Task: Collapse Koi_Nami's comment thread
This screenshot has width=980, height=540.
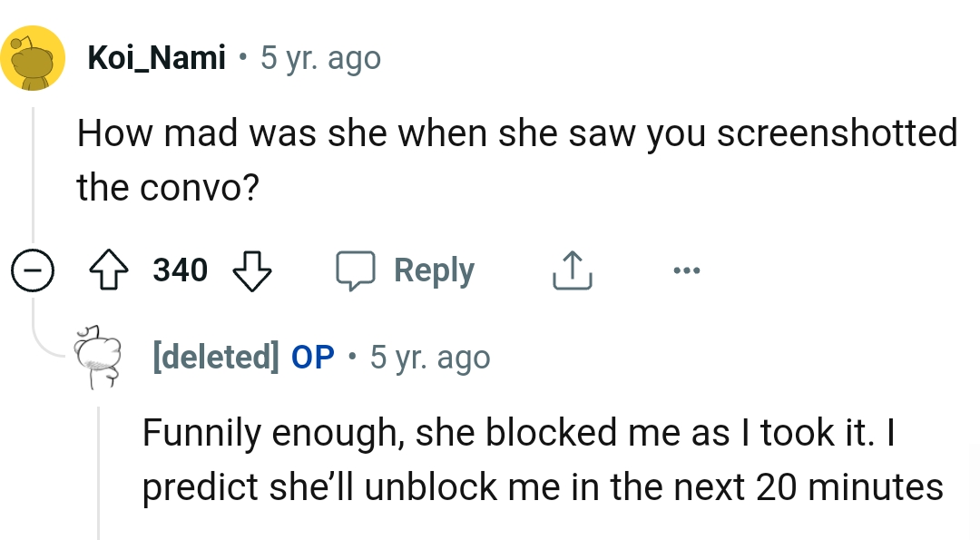Action: (x=33, y=270)
